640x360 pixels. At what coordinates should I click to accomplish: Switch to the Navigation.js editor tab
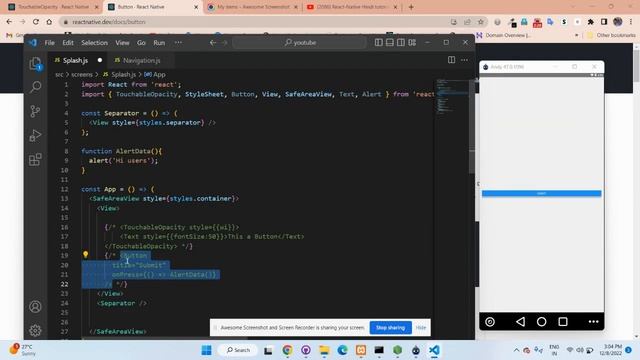pyautogui.click(x=141, y=60)
